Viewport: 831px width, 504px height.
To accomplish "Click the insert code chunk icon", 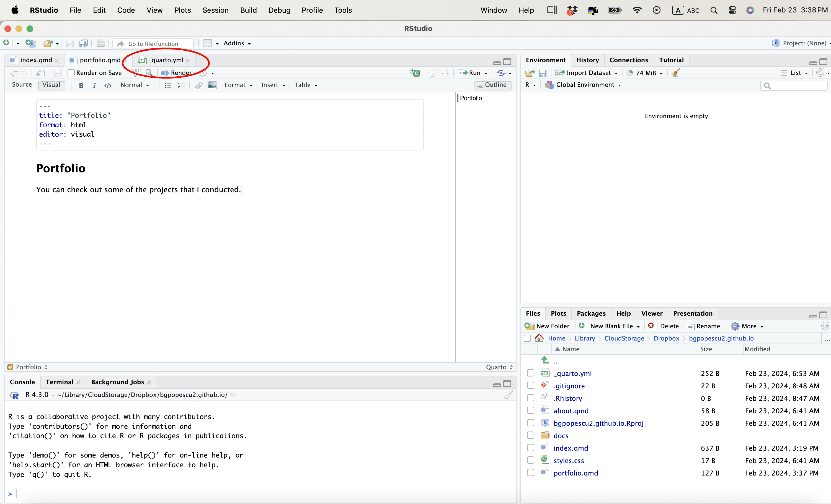I will coord(414,73).
